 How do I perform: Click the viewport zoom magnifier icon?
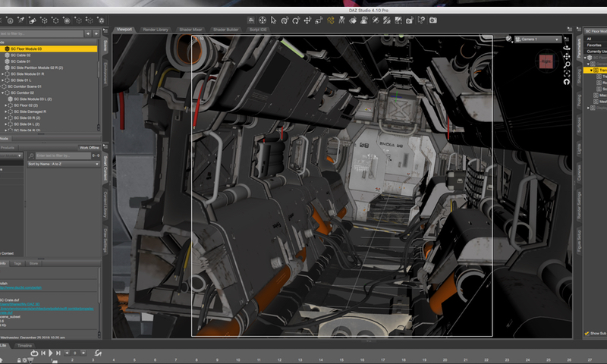(x=567, y=65)
